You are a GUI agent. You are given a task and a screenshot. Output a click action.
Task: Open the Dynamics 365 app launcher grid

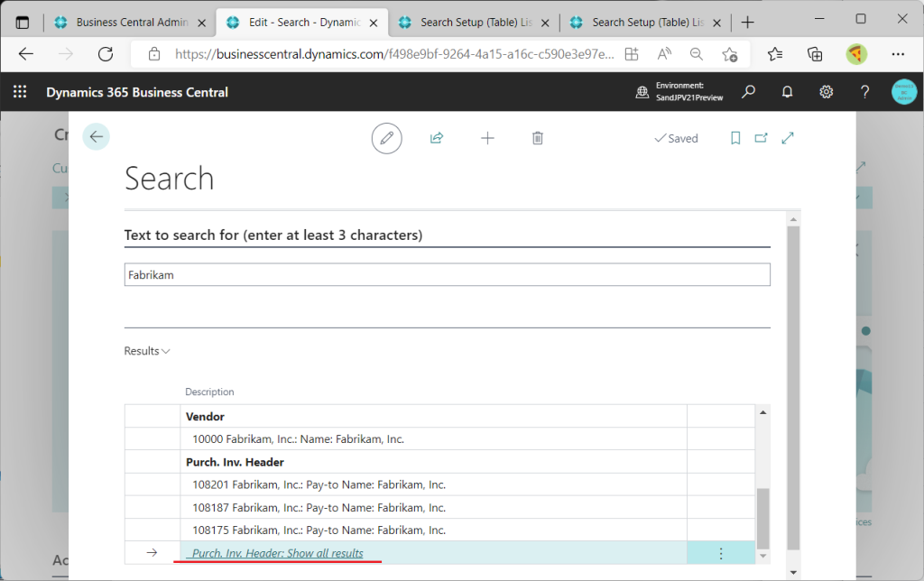coord(20,92)
